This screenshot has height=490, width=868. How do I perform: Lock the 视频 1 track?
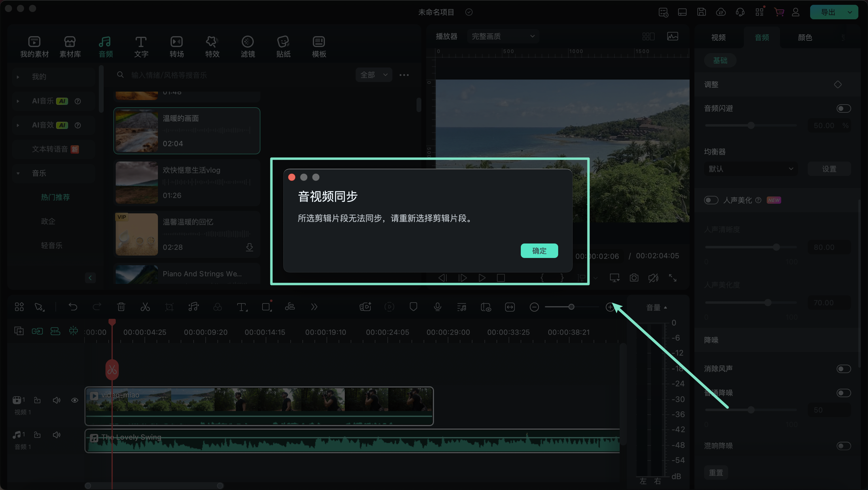click(x=37, y=400)
